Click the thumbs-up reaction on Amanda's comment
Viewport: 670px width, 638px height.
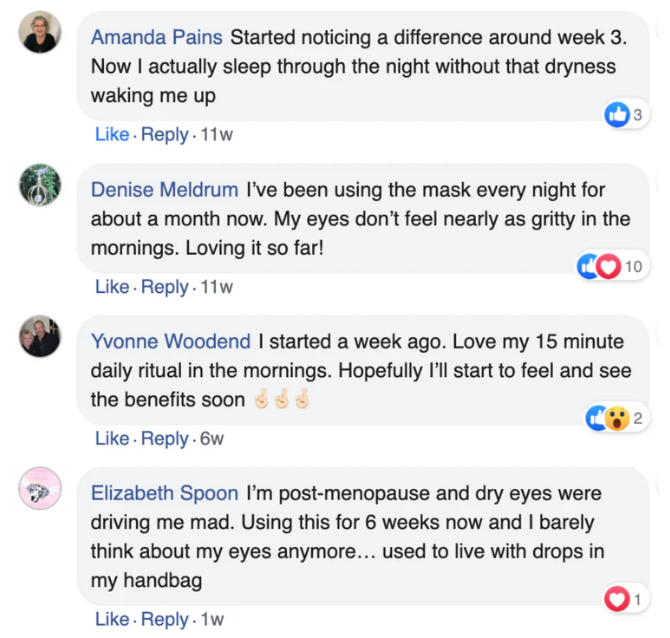[618, 115]
